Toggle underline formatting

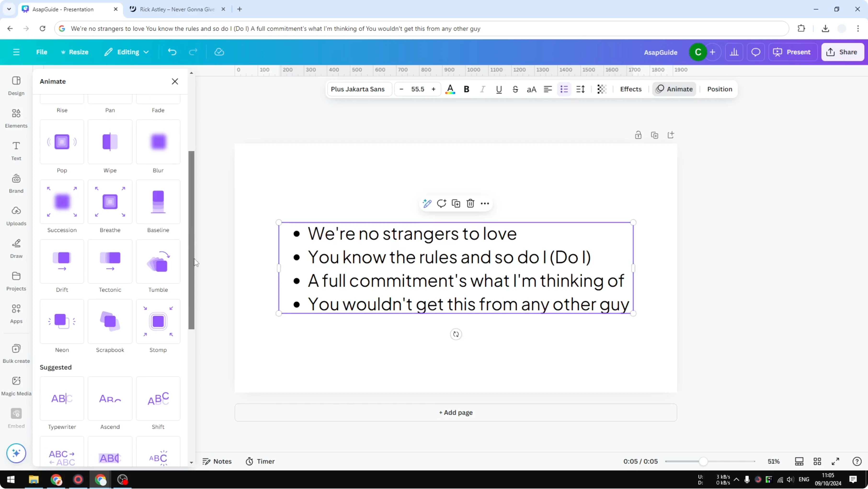point(499,89)
